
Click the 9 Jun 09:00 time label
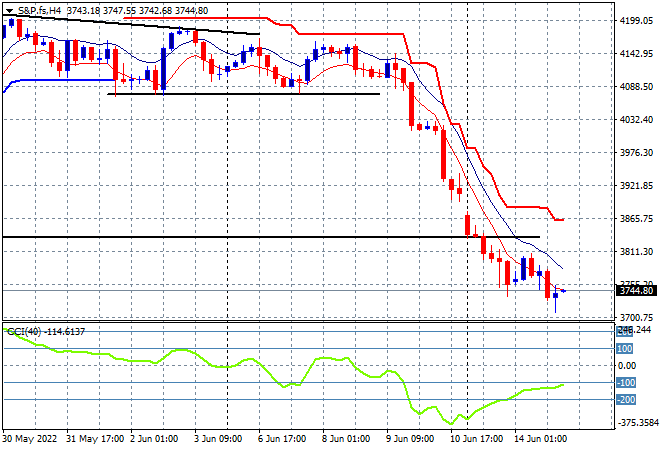click(410, 439)
